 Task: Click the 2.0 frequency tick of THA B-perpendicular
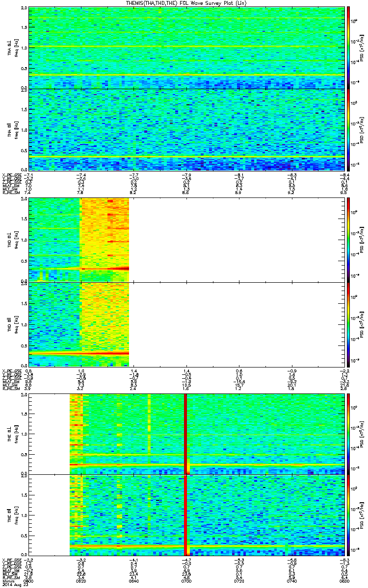25,9
